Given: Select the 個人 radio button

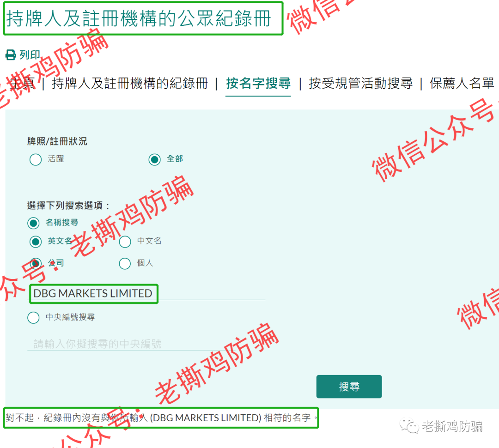Looking at the screenshot, I should point(125,263).
